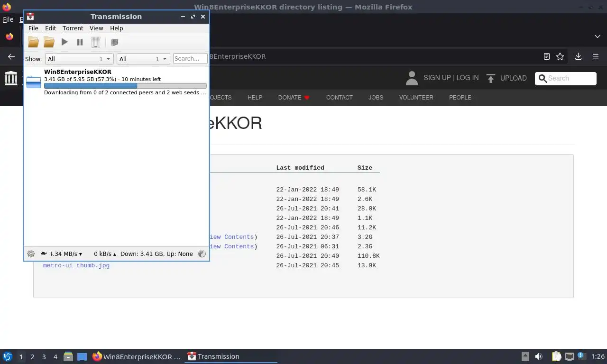Click the second folder icon beside the play button
The image size is (607, 364).
click(x=49, y=42)
